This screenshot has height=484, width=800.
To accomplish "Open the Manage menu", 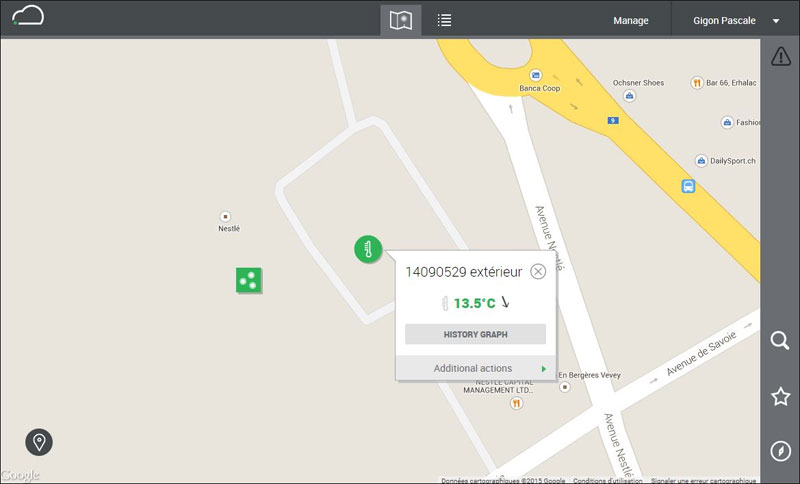I will 631,20.
